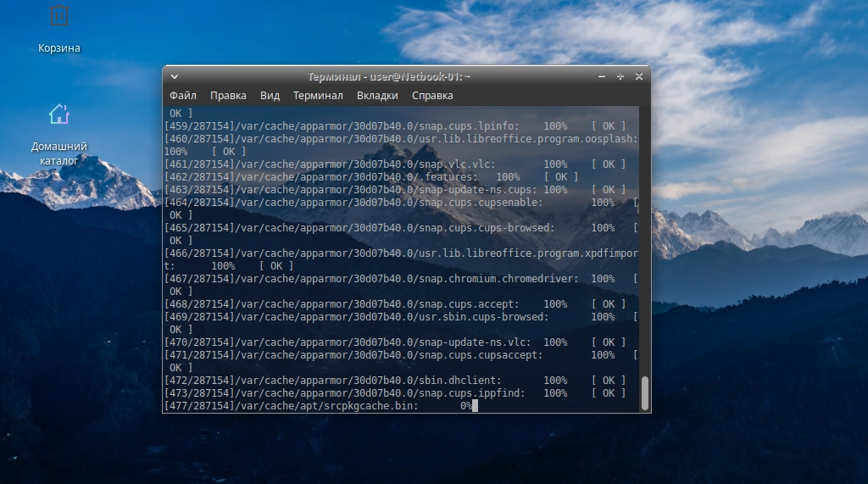This screenshot has width=868, height=484.
Task: Click the srcpkgcache.bin progress line
Action: click(318, 406)
